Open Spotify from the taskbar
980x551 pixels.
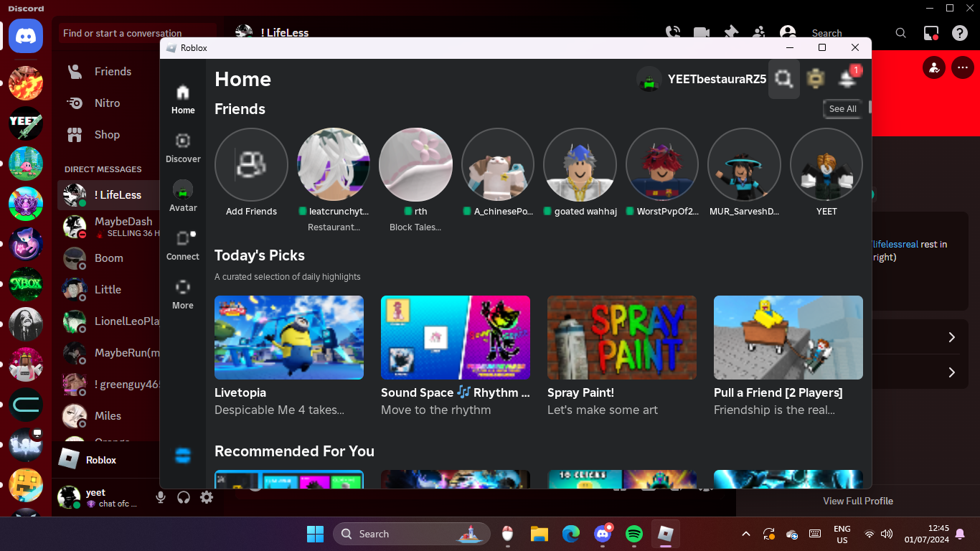[x=633, y=534]
